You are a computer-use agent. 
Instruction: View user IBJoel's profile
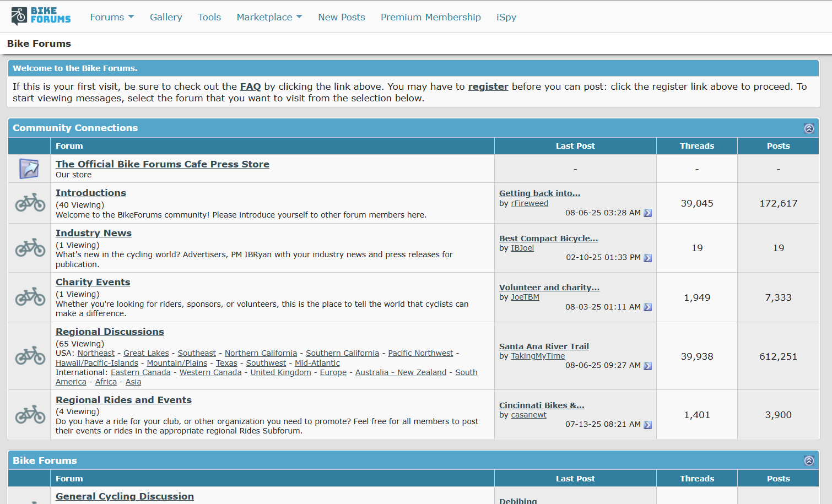point(522,248)
